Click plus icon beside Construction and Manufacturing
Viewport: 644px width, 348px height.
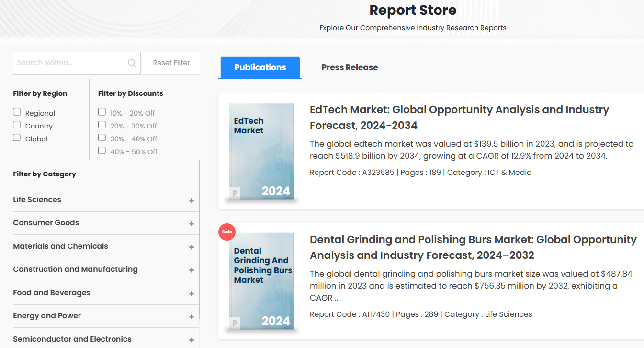click(192, 270)
